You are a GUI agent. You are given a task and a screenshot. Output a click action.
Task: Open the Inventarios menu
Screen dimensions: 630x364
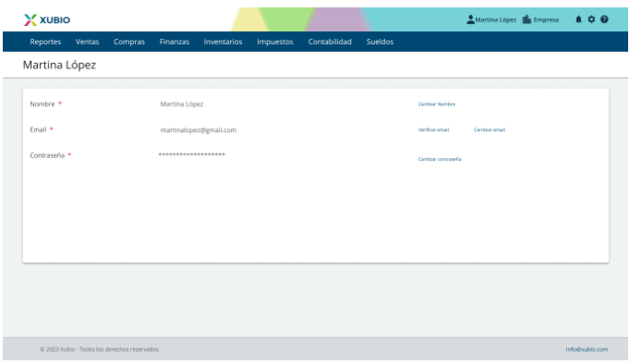tap(223, 42)
